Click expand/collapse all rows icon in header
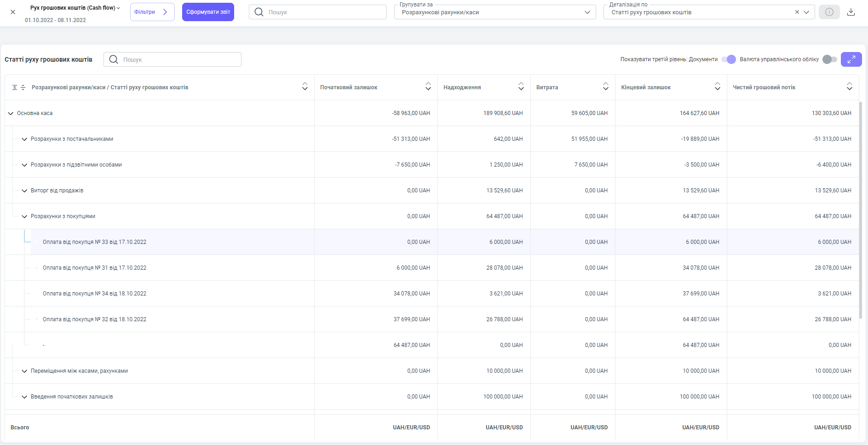This screenshot has width=868, height=445. (x=18, y=87)
